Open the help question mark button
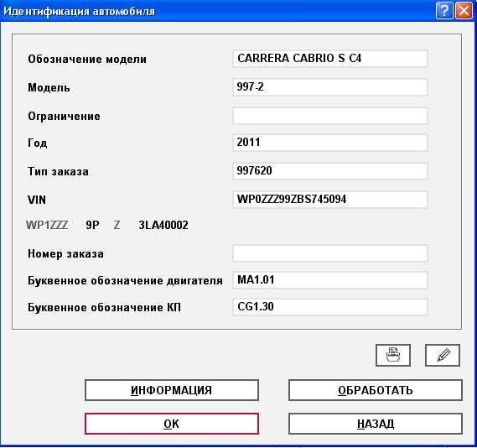This screenshot has width=477, height=448. pyautogui.click(x=444, y=11)
